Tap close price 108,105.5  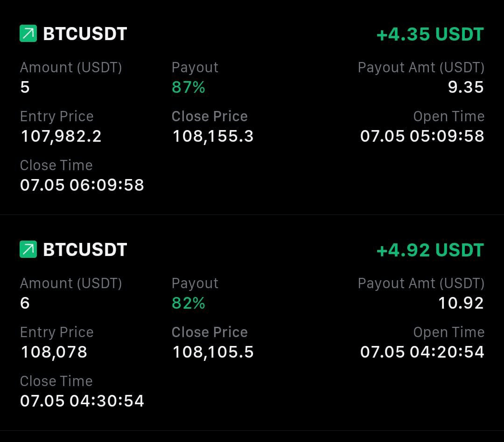(213, 352)
